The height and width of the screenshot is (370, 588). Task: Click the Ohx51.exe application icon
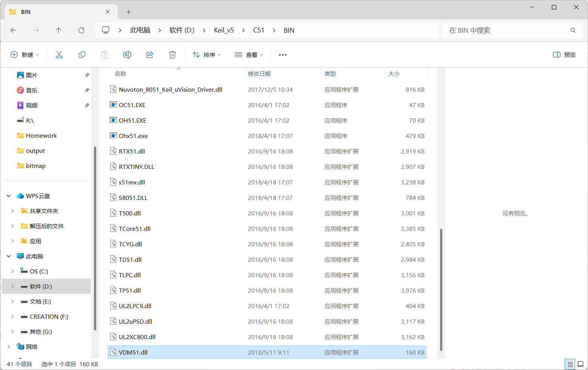113,135
